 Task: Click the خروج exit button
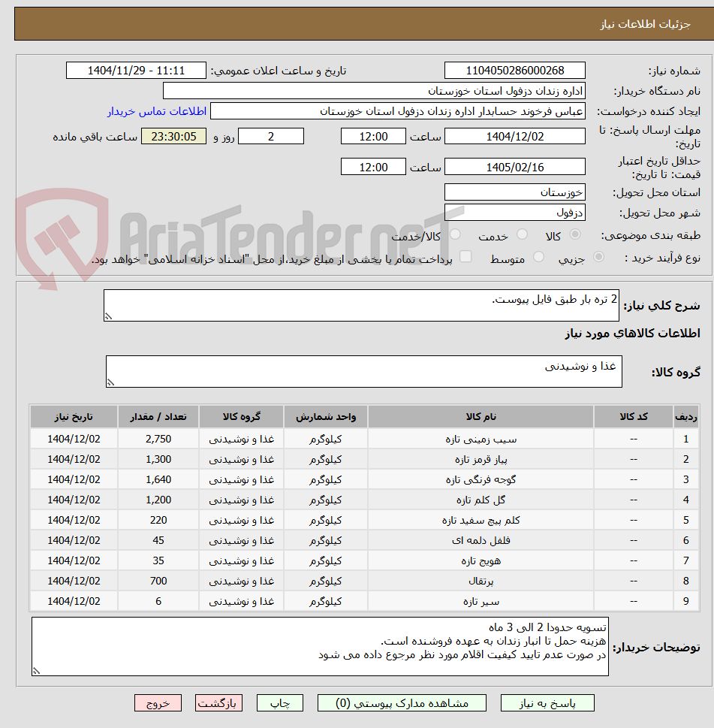click(158, 703)
